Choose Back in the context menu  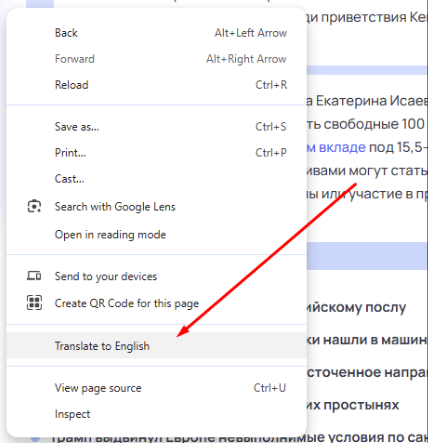point(156,33)
